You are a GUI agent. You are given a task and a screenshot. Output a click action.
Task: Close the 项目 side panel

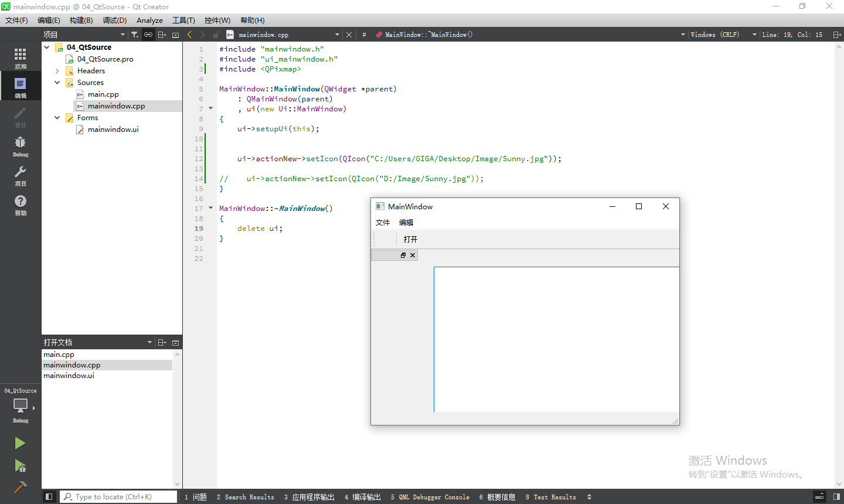coord(175,35)
